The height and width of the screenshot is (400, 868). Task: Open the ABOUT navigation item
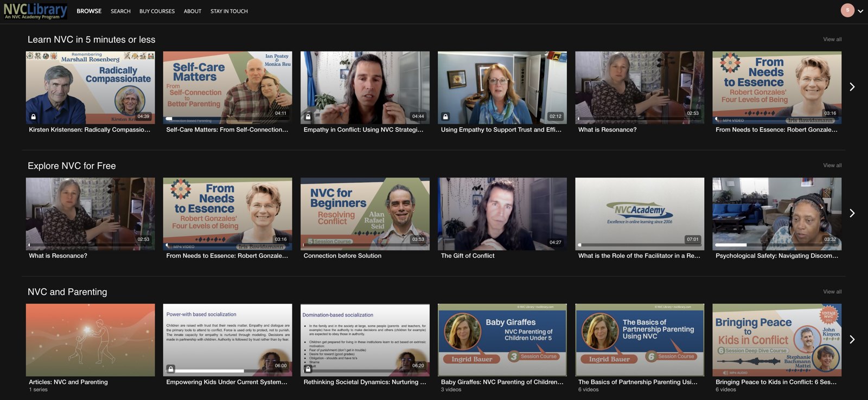click(193, 11)
